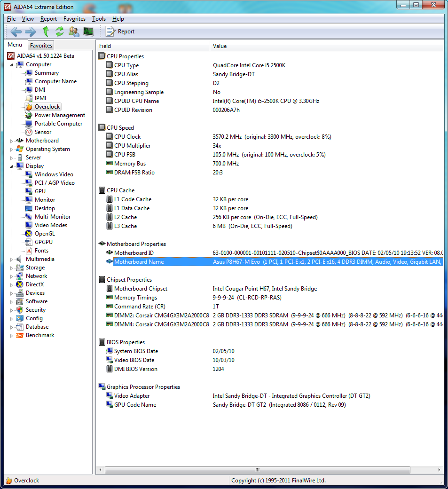Click the Back navigation arrow

pos(16,32)
